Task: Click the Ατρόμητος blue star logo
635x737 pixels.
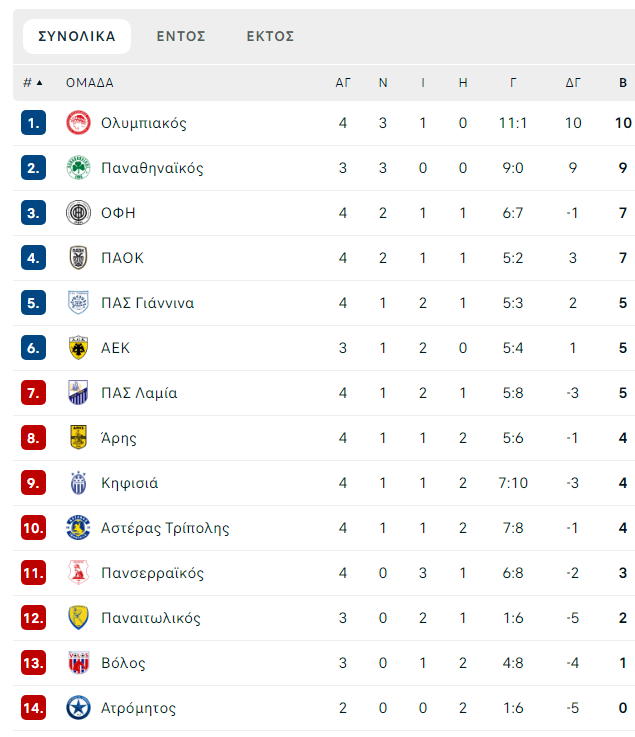Action: coord(78,708)
